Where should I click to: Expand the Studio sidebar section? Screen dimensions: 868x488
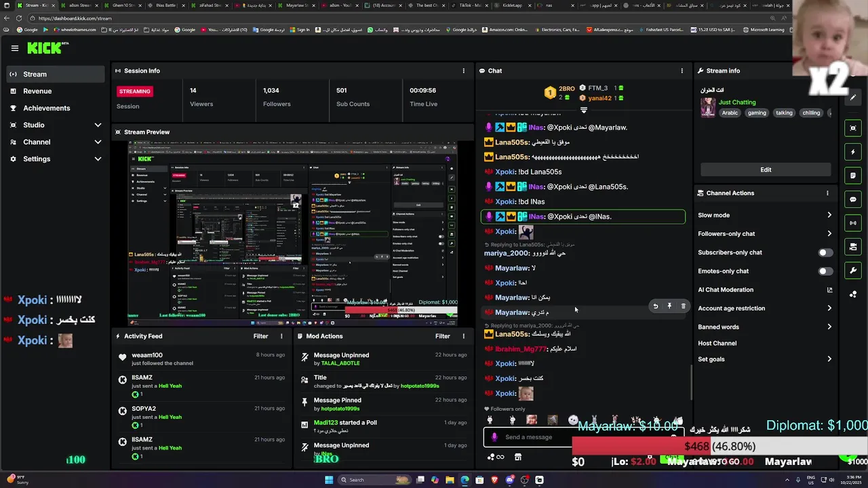click(x=56, y=125)
